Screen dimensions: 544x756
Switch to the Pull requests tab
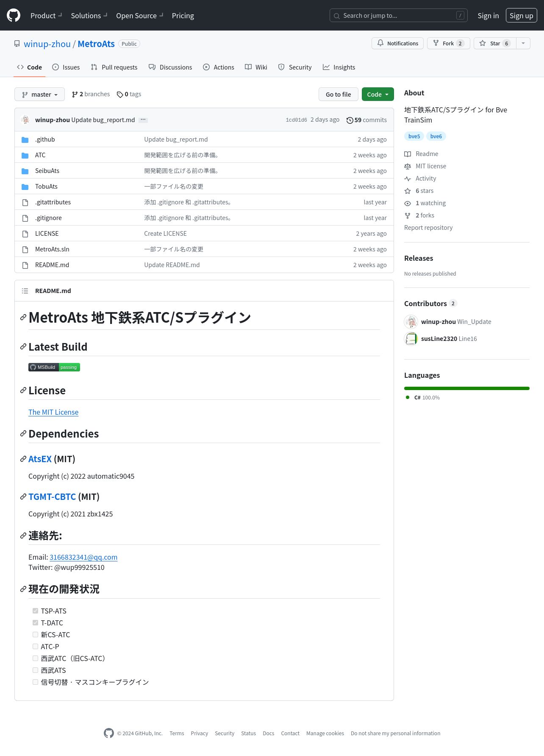pyautogui.click(x=114, y=67)
